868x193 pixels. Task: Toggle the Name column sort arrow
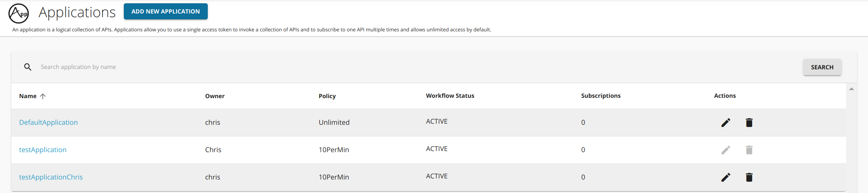(43, 96)
